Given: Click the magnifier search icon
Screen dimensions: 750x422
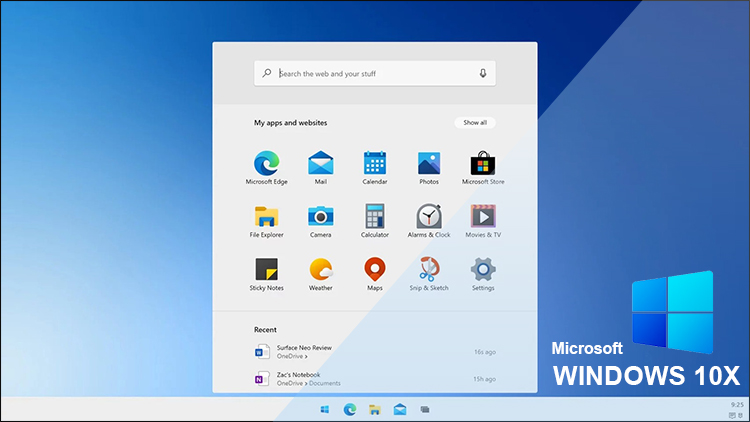Looking at the screenshot, I should point(267,73).
